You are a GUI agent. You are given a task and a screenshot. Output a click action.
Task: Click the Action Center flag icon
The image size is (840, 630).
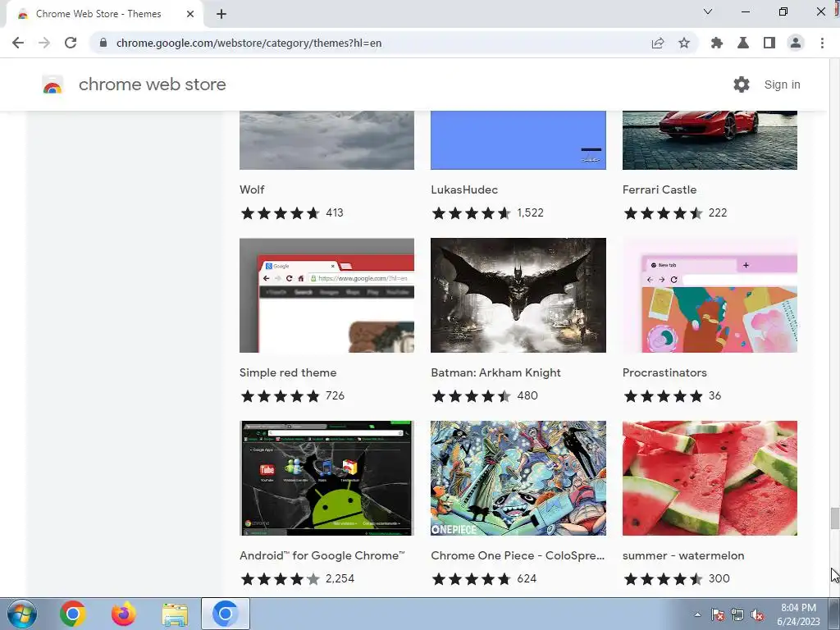click(718, 614)
